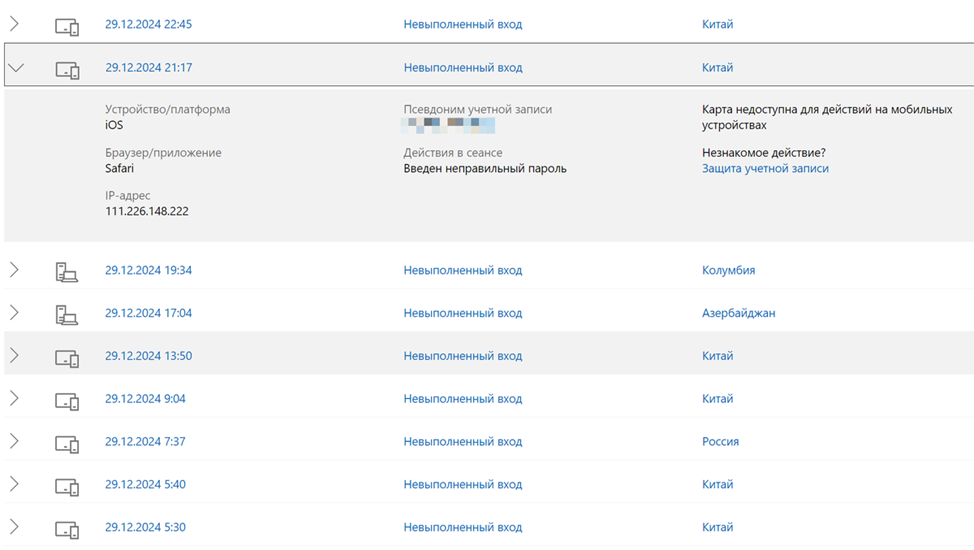Click the Колумбия country link

pyautogui.click(x=728, y=270)
